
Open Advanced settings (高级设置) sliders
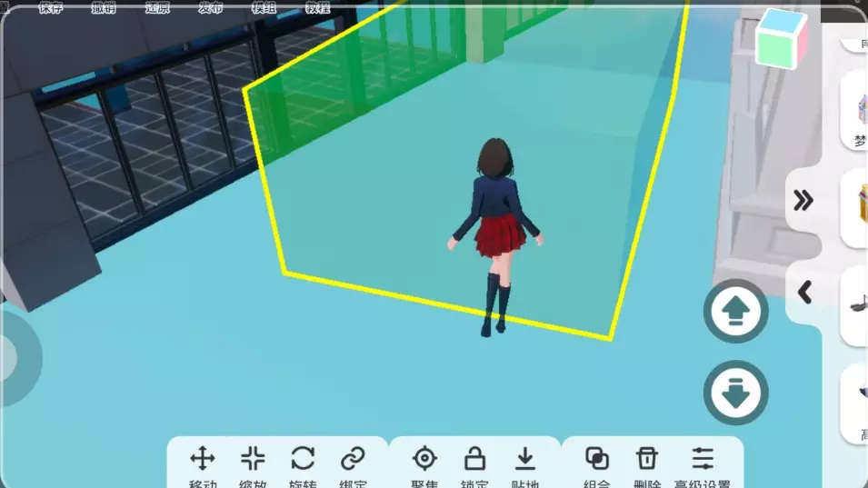[703, 459]
